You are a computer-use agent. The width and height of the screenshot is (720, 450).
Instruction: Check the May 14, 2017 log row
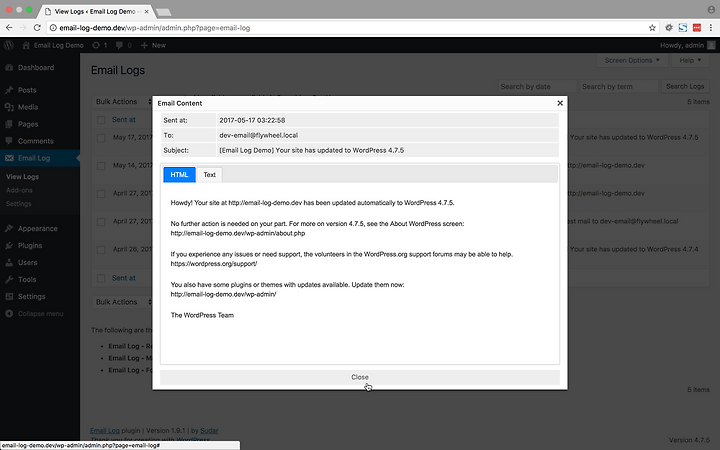[x=101, y=166]
